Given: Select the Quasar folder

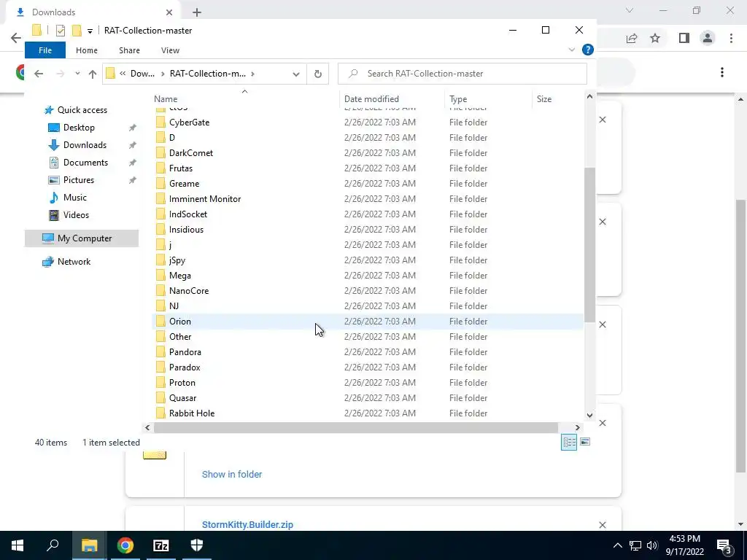Looking at the screenshot, I should coord(182,398).
